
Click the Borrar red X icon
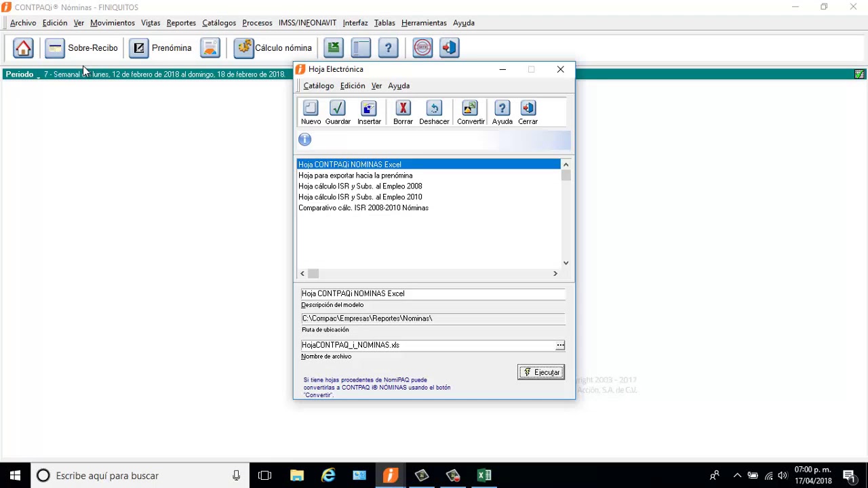tap(403, 113)
